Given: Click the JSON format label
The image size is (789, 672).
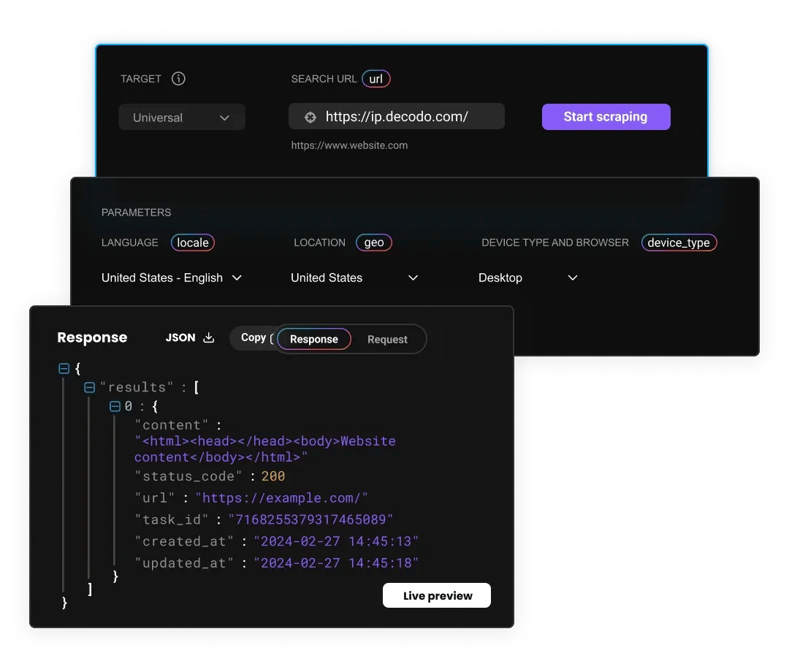Looking at the screenshot, I should (180, 337).
